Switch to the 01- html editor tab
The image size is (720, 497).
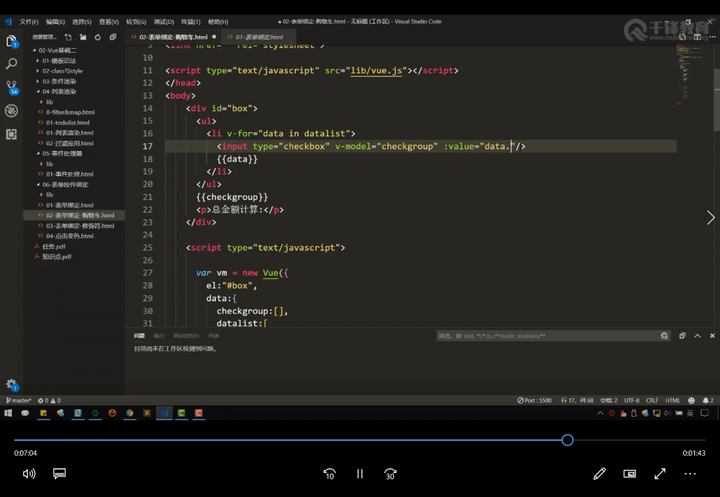pyautogui.click(x=259, y=37)
